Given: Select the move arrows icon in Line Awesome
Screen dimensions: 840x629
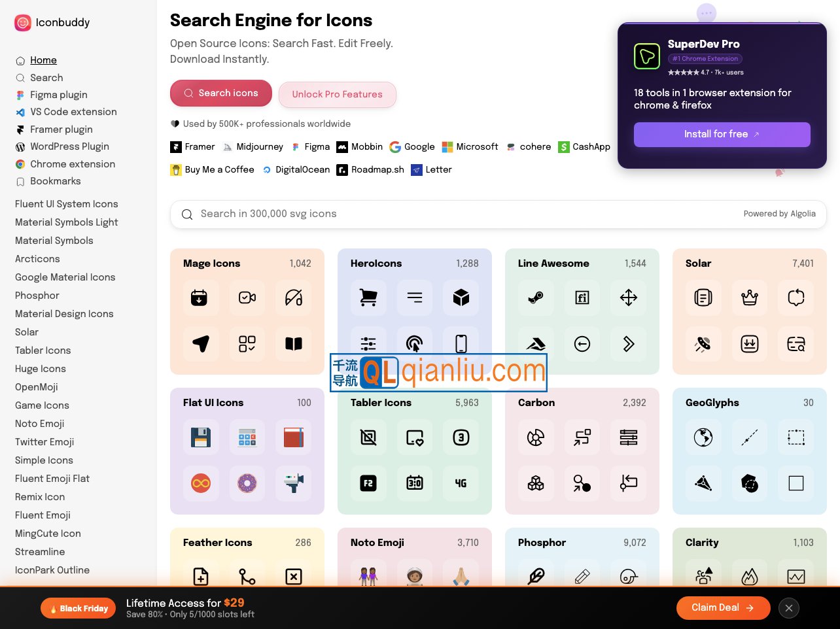Looking at the screenshot, I should [628, 297].
